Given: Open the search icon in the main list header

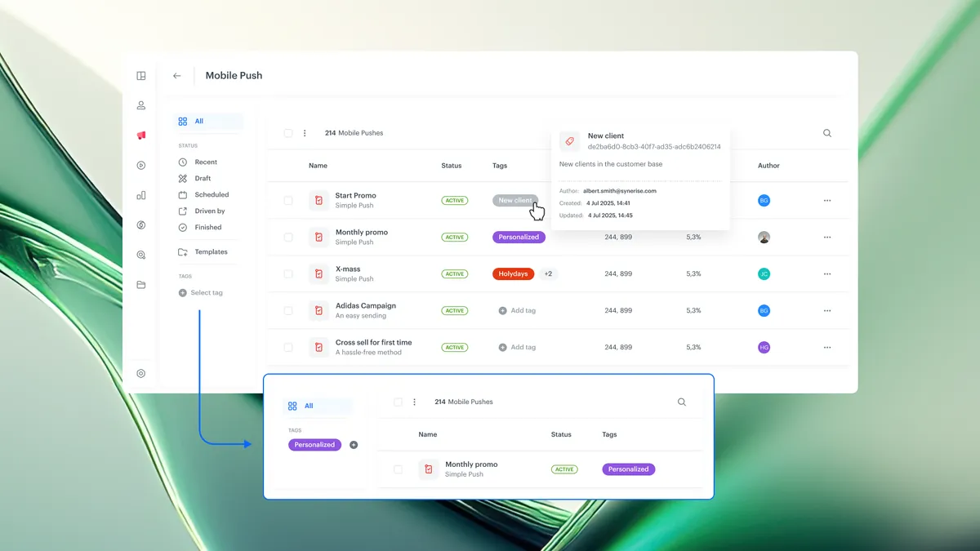Looking at the screenshot, I should [x=827, y=133].
